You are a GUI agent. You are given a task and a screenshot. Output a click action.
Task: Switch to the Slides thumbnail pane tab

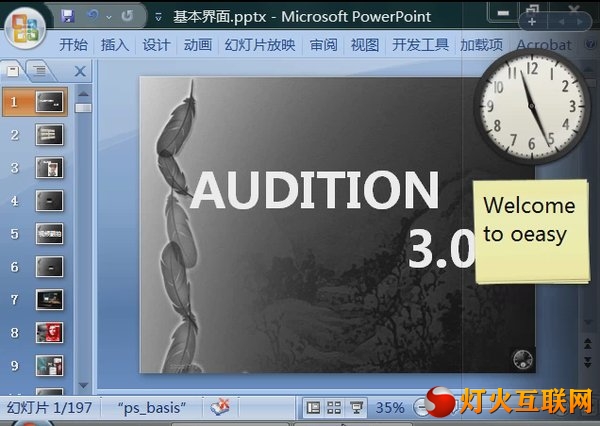tap(13, 71)
